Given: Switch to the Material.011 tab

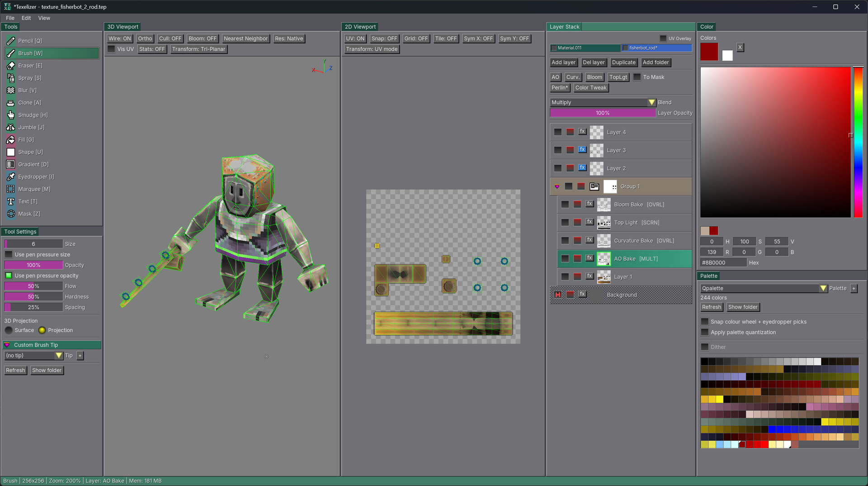Looking at the screenshot, I should pyautogui.click(x=585, y=48).
